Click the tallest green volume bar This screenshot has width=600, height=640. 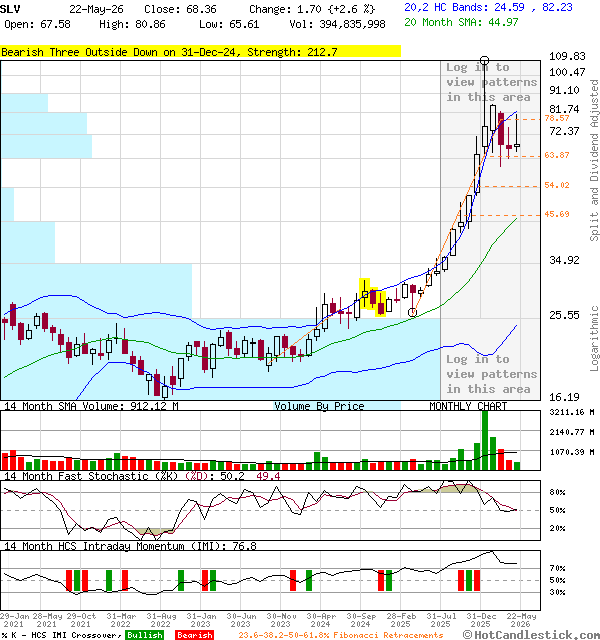(485, 440)
